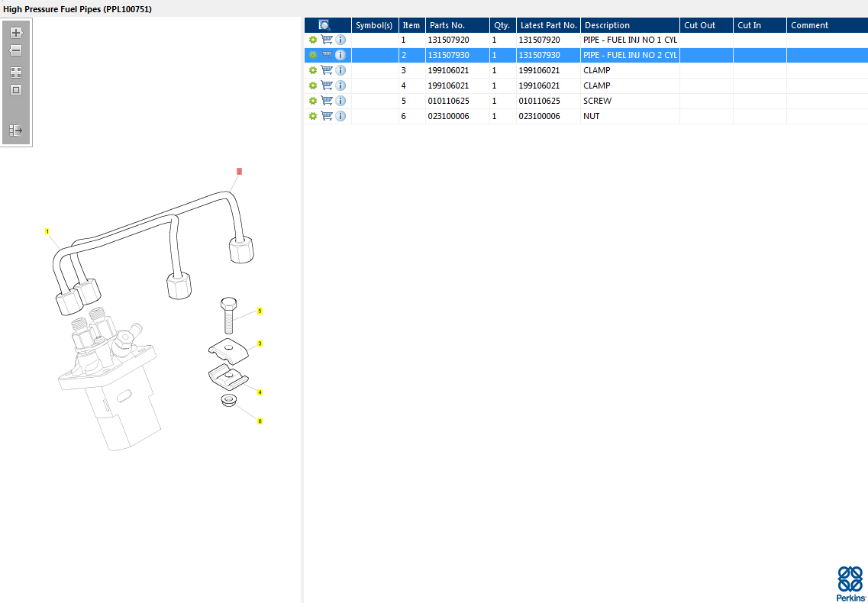
Task: Click green gear icon for item 4 CLAMP row
Action: 313,85
